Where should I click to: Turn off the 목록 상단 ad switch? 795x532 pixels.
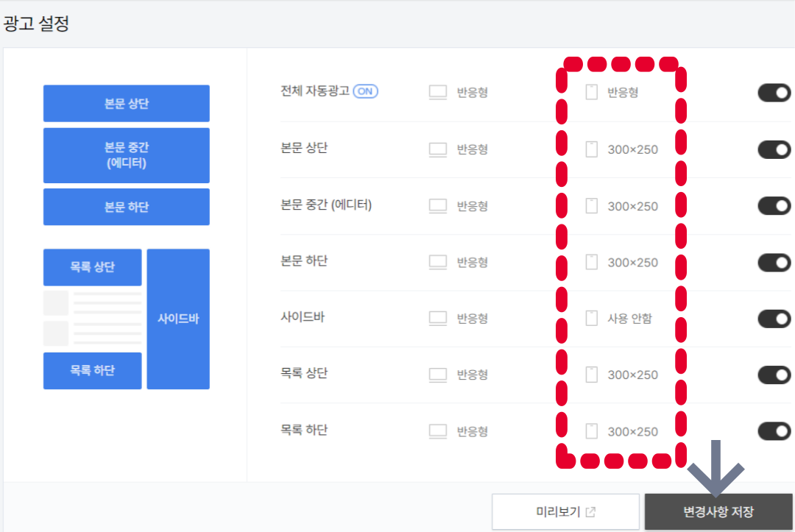click(x=774, y=375)
